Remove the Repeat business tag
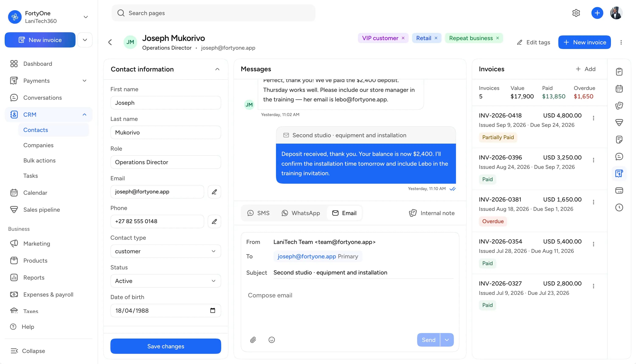Viewport: 636px width, 364px height. tap(497, 38)
